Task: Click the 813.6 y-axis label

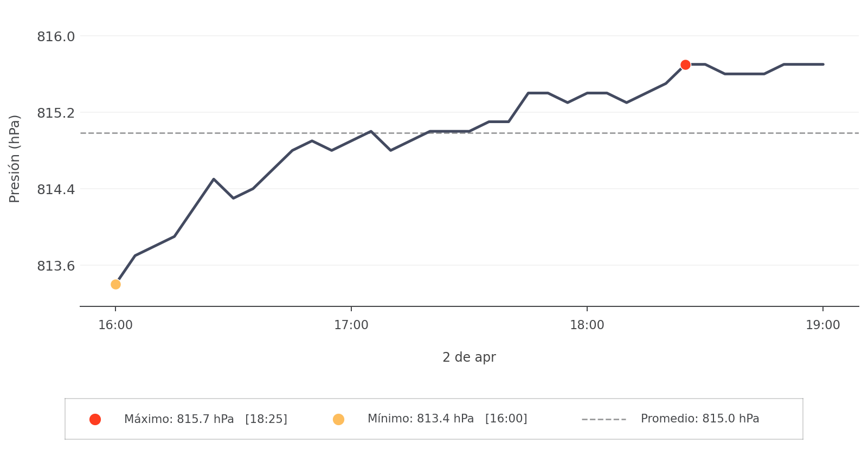Action: point(56,266)
